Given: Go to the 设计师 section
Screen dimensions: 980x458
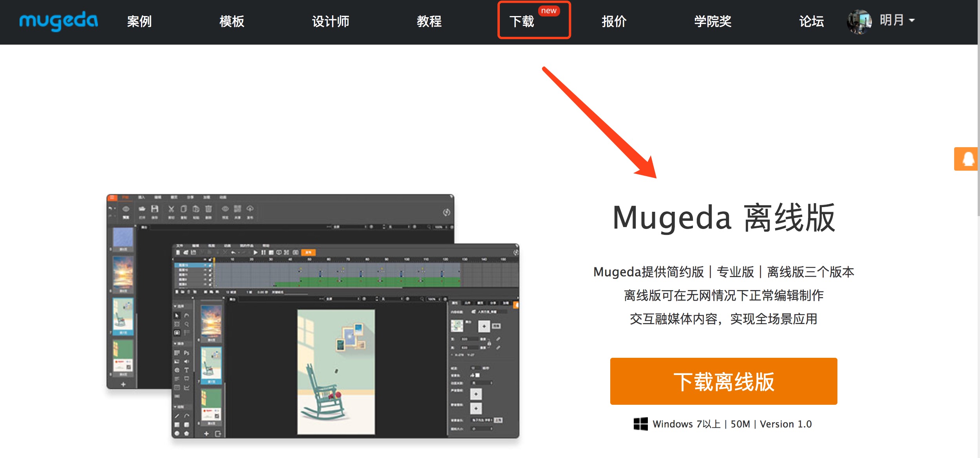Looking at the screenshot, I should click(x=330, y=22).
